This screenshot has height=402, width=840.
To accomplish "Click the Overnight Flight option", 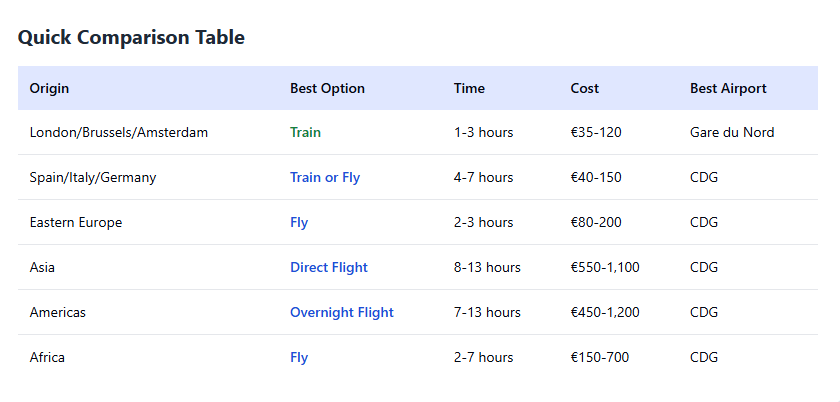I will point(342,312).
